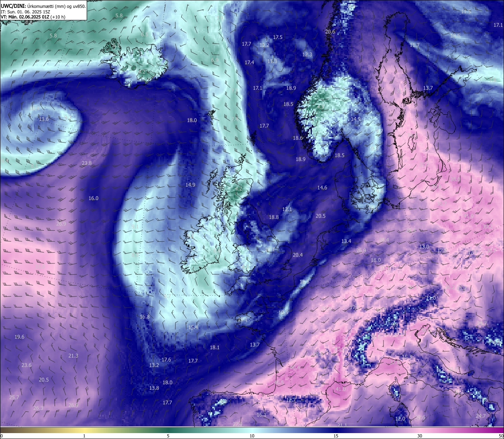Click the 16.8 value label
Image resolution: width=504 pixels, height=439 pixels.
(145, 317)
